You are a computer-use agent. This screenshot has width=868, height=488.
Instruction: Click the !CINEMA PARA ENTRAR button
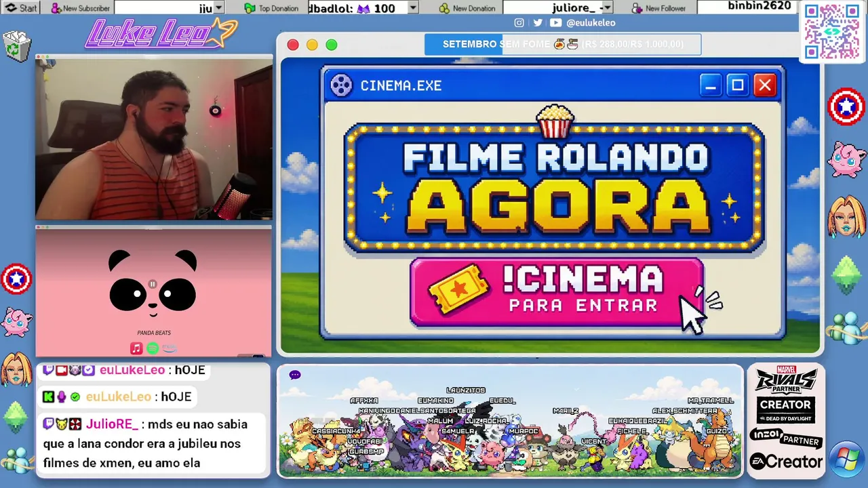tap(557, 292)
